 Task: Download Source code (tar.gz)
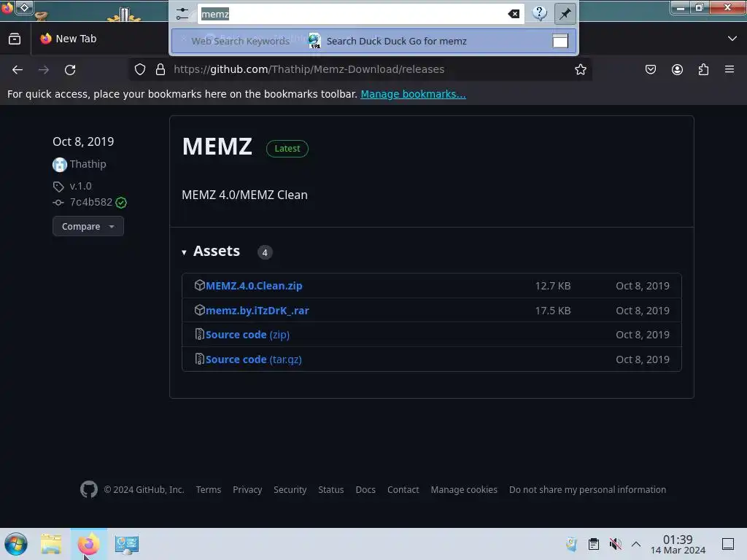tap(253, 359)
